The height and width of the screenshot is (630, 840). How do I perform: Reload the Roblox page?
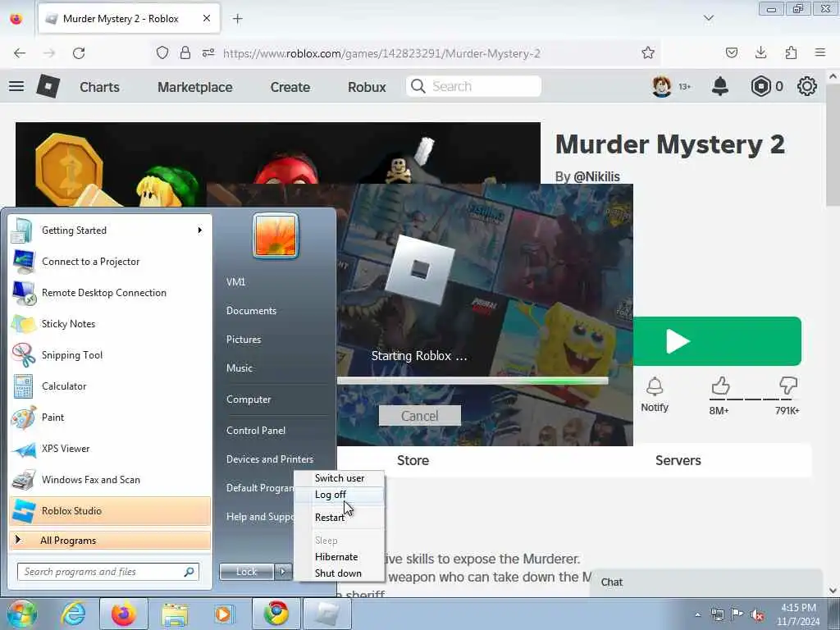click(x=79, y=53)
